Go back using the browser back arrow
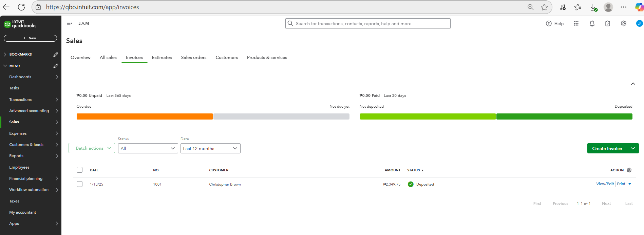644x235 pixels. (x=6, y=7)
